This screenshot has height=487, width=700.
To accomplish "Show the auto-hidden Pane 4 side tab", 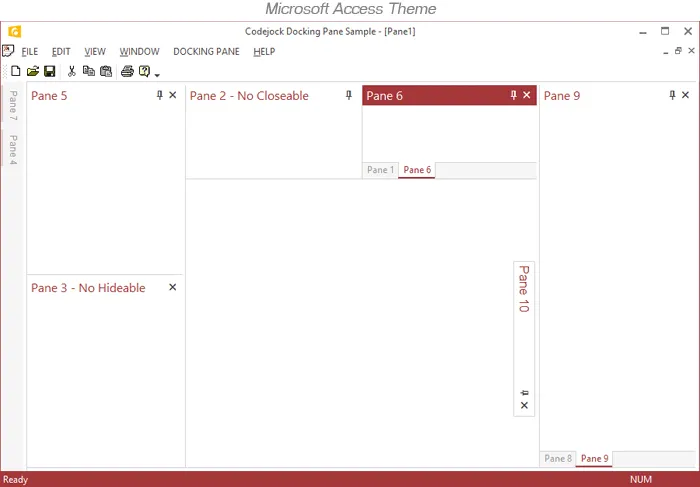I will 13,150.
